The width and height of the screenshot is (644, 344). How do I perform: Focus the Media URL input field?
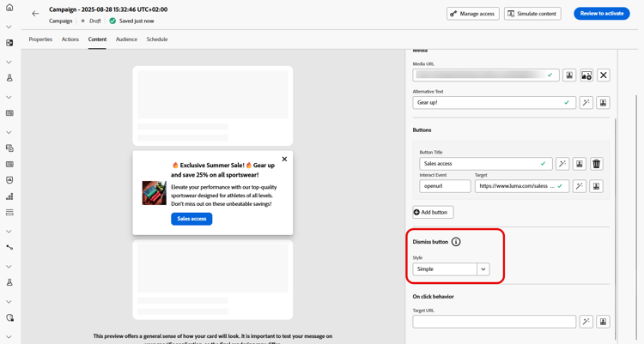pyautogui.click(x=486, y=75)
